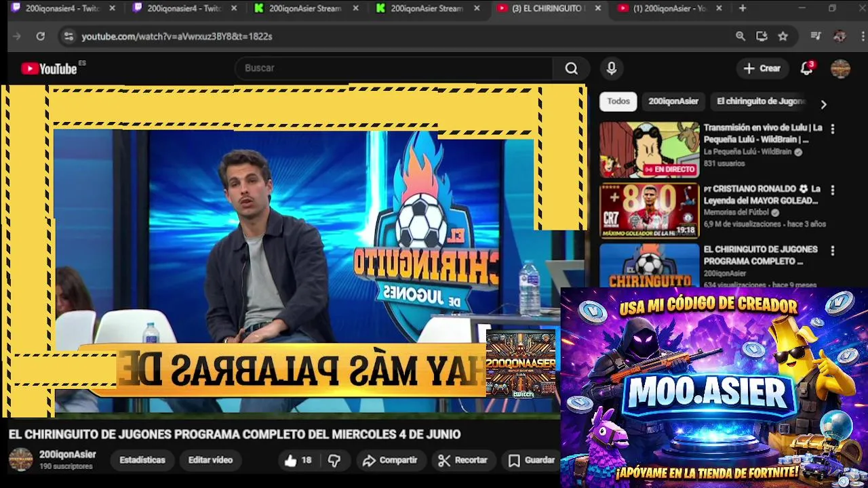
Task: Open El Chiringuito suggested video thumbnail
Action: 649,266
